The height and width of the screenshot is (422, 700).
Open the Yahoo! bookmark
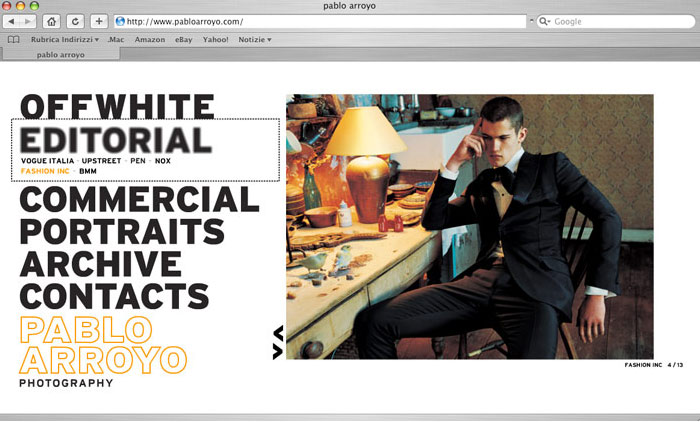coord(216,40)
